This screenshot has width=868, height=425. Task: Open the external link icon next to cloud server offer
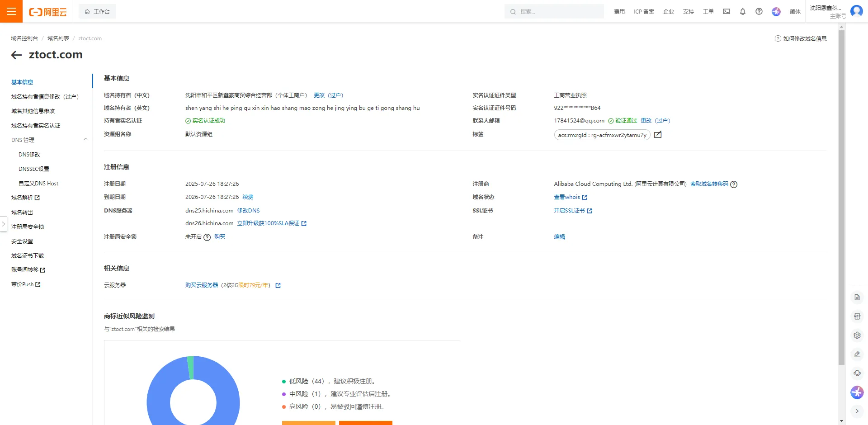click(278, 285)
